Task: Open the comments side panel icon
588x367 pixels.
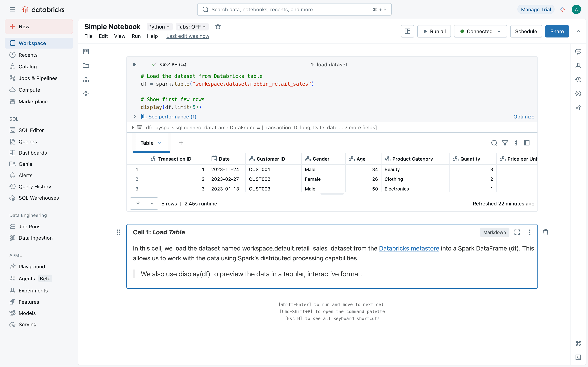Action: click(x=578, y=52)
